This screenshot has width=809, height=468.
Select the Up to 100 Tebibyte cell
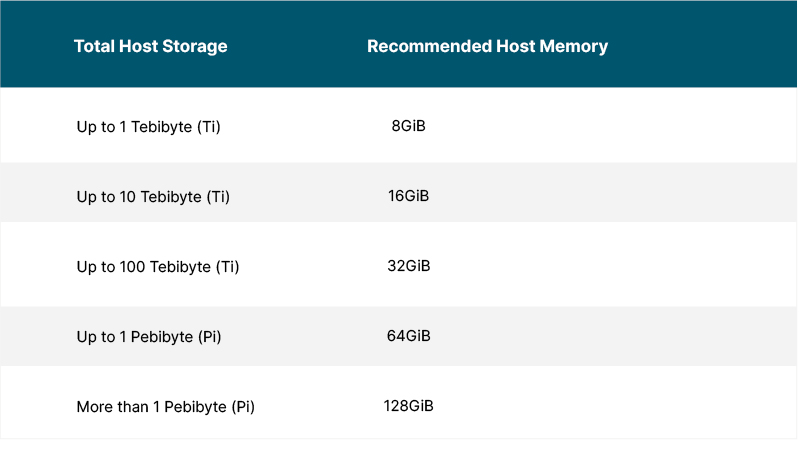[158, 267]
